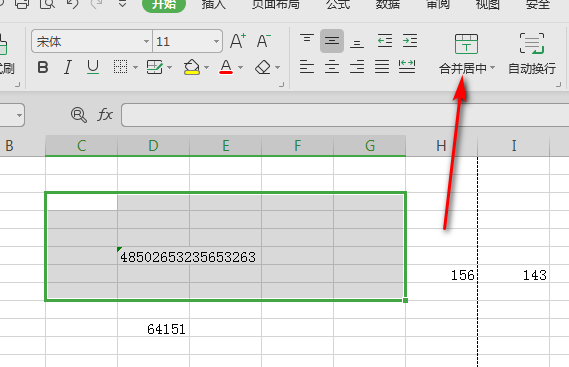Open alignment group dialog launcher
Image resolution: width=569 pixels, height=367 pixels.
(558, 85)
